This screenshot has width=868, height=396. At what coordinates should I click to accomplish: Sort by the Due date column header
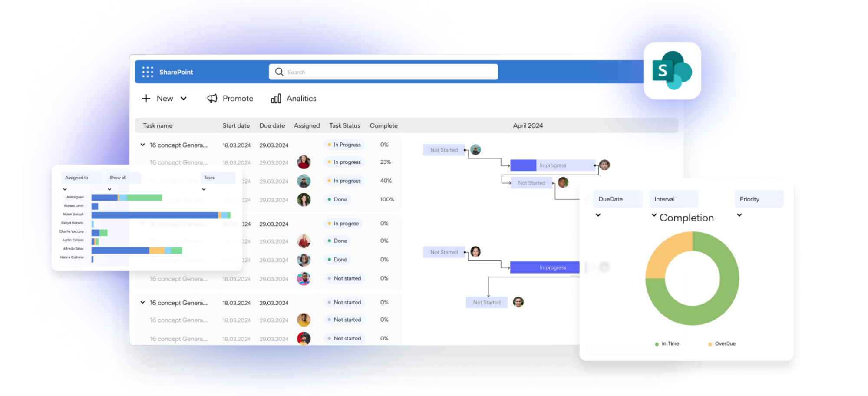coord(272,125)
